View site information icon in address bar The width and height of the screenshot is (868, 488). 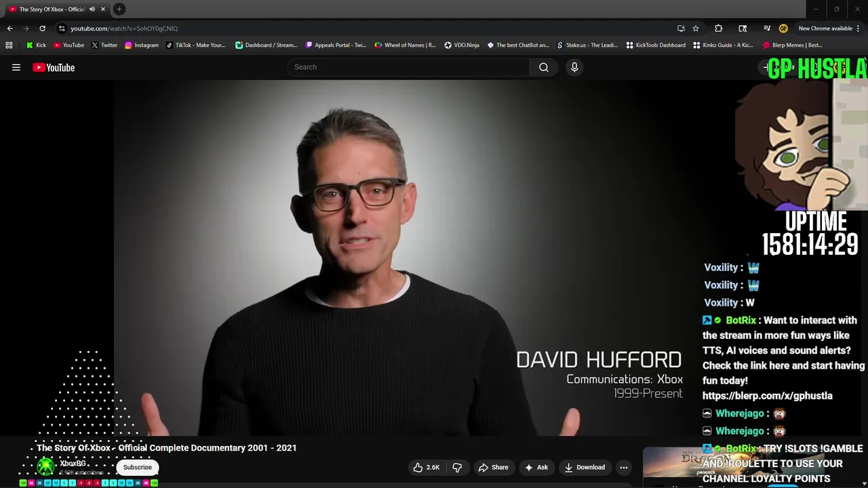coord(62,28)
